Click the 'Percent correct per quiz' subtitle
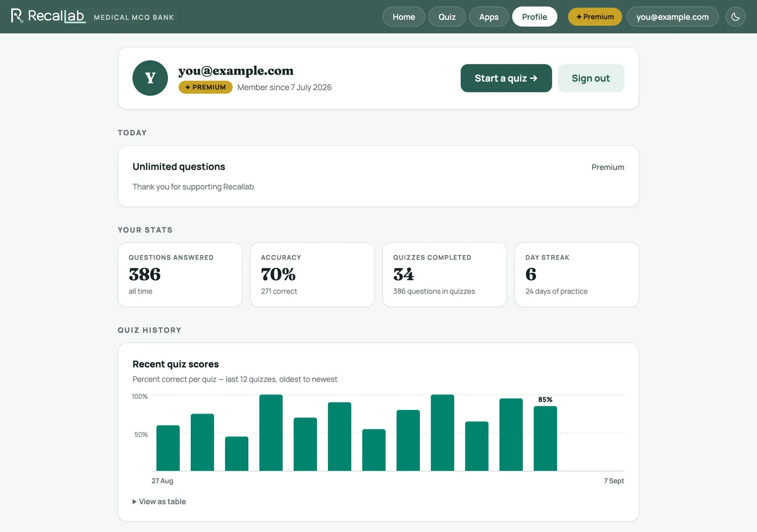 click(235, 379)
